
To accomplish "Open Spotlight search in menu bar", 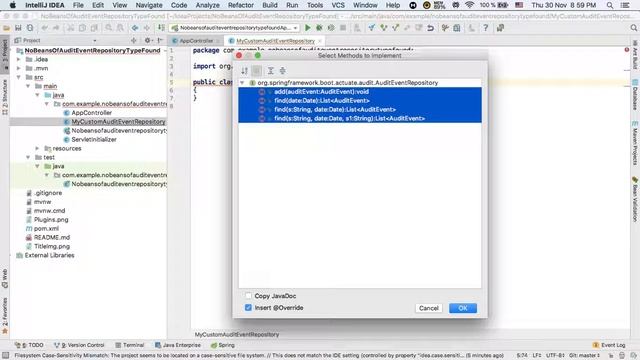I will click(x=610, y=5).
